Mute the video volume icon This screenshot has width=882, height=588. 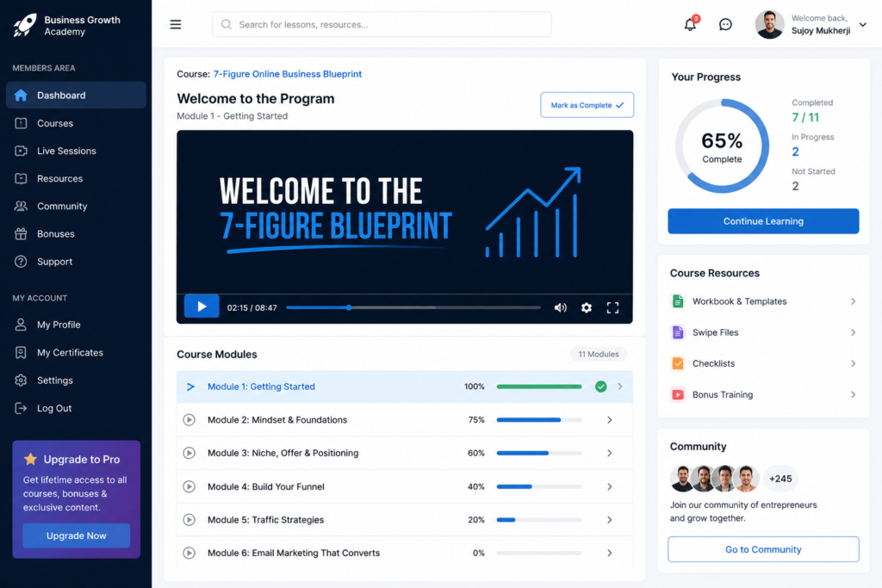coord(560,307)
